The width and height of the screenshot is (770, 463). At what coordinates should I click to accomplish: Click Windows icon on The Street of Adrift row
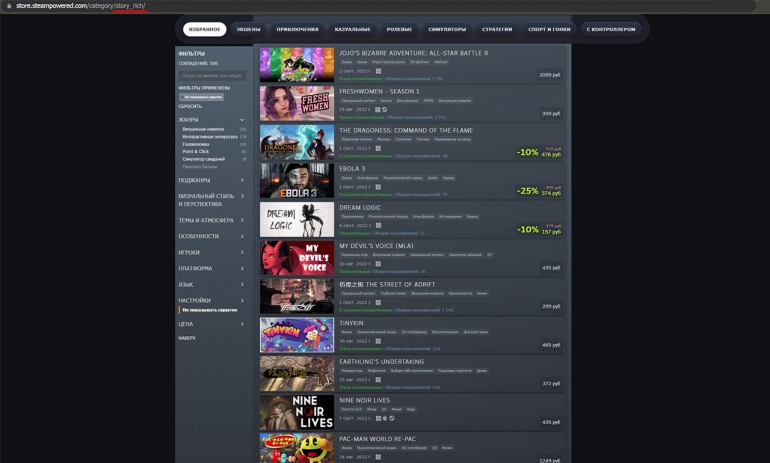point(378,302)
